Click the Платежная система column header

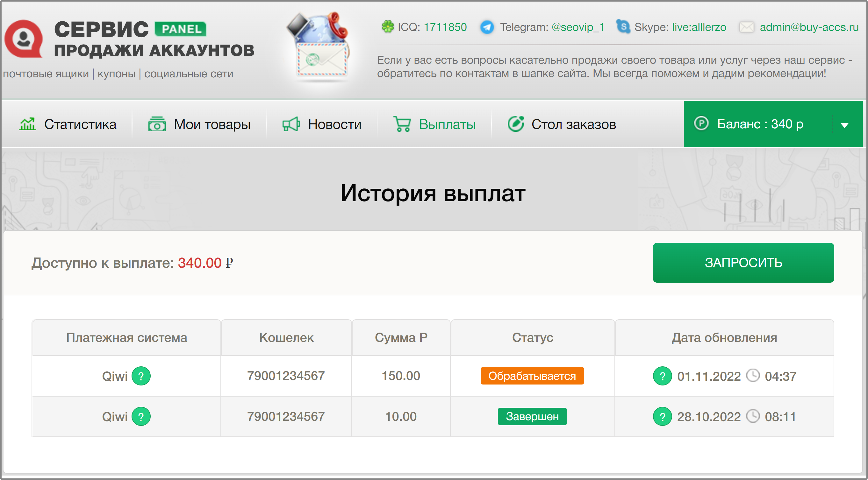point(126,338)
